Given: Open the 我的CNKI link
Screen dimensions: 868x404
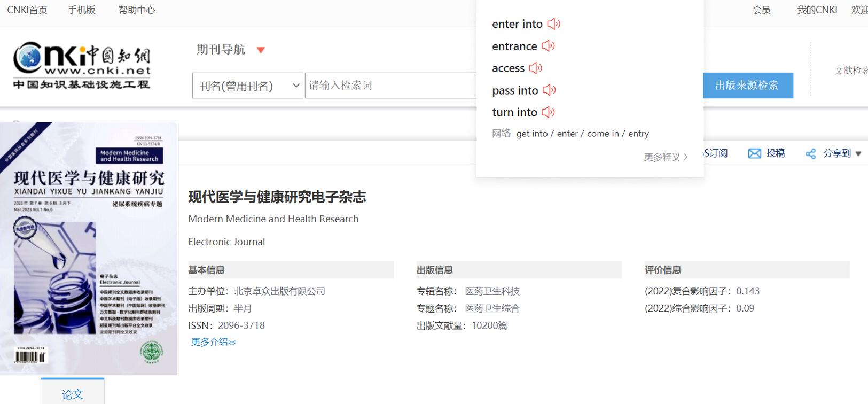Looking at the screenshot, I should coord(817,10).
